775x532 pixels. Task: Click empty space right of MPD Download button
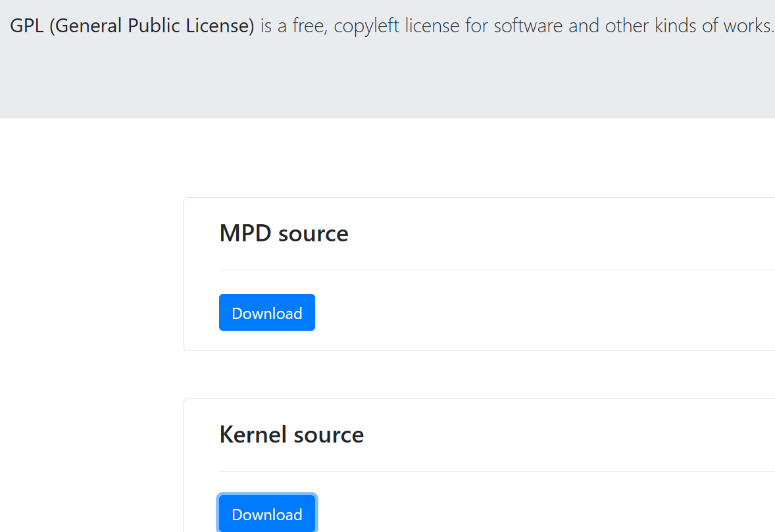[526, 313]
